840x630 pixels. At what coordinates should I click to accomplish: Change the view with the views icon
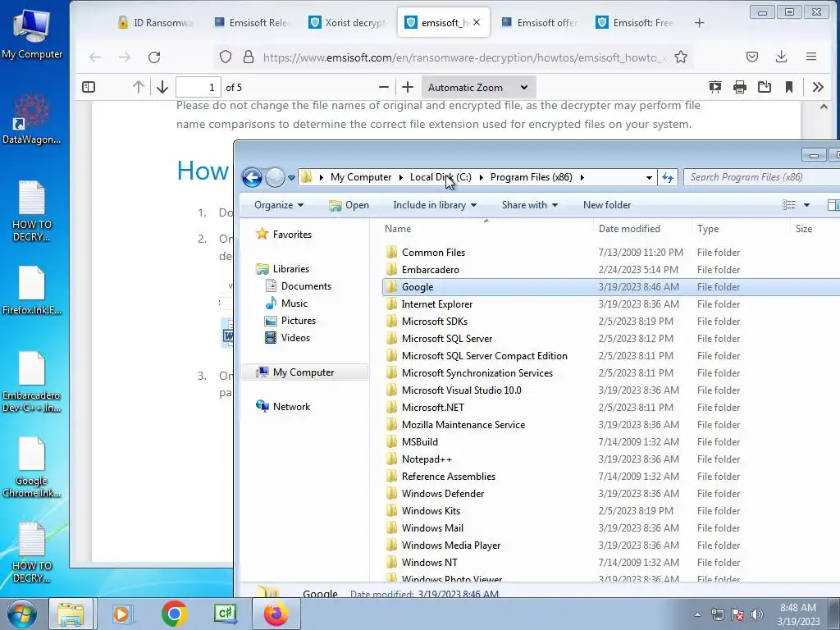pos(788,205)
